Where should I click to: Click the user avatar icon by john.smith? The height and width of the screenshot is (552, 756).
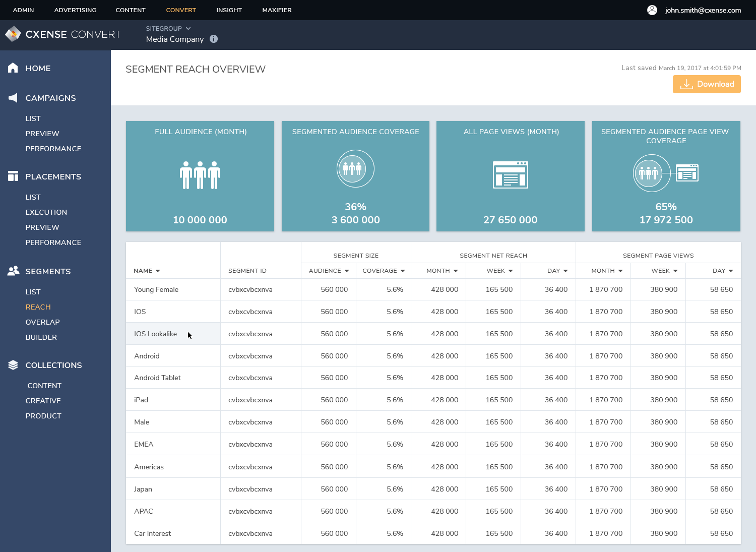652,10
